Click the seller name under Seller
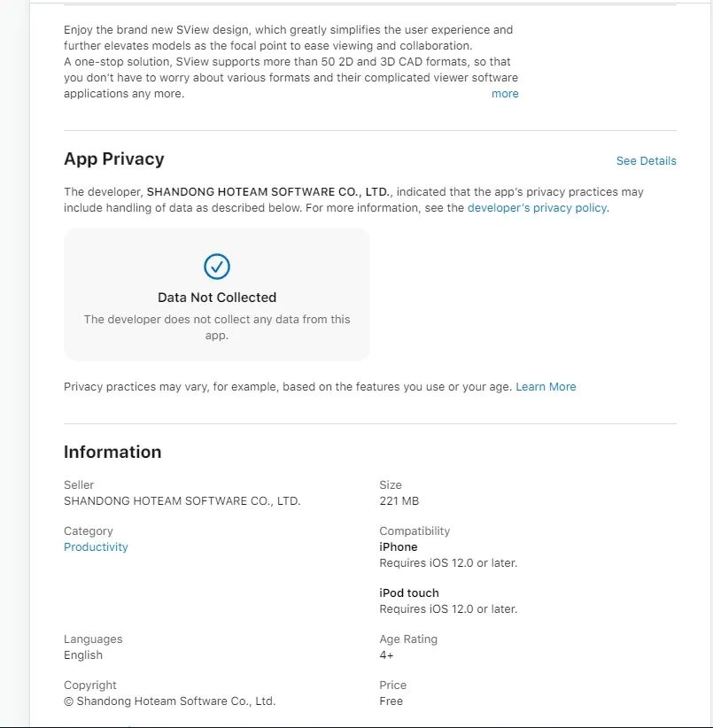This screenshot has height=728, width=713. tap(182, 501)
